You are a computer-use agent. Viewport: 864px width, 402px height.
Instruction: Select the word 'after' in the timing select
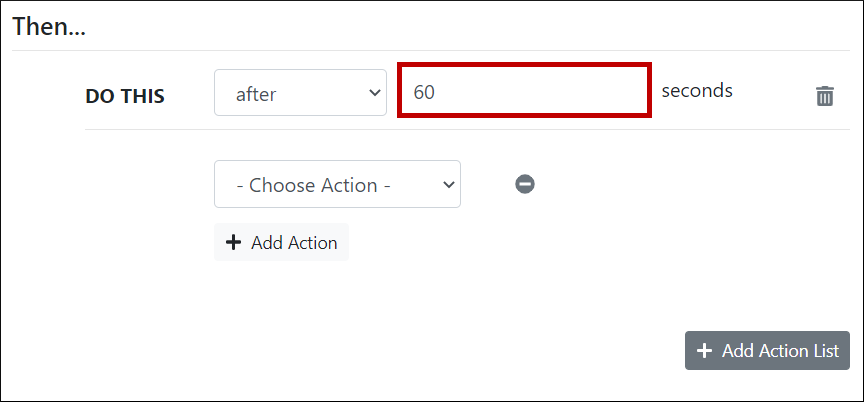click(x=256, y=94)
